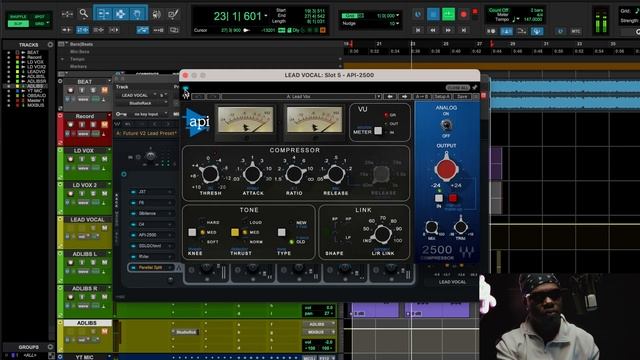Click the Save preset button
The image size is (640, 360).
tap(462, 97)
